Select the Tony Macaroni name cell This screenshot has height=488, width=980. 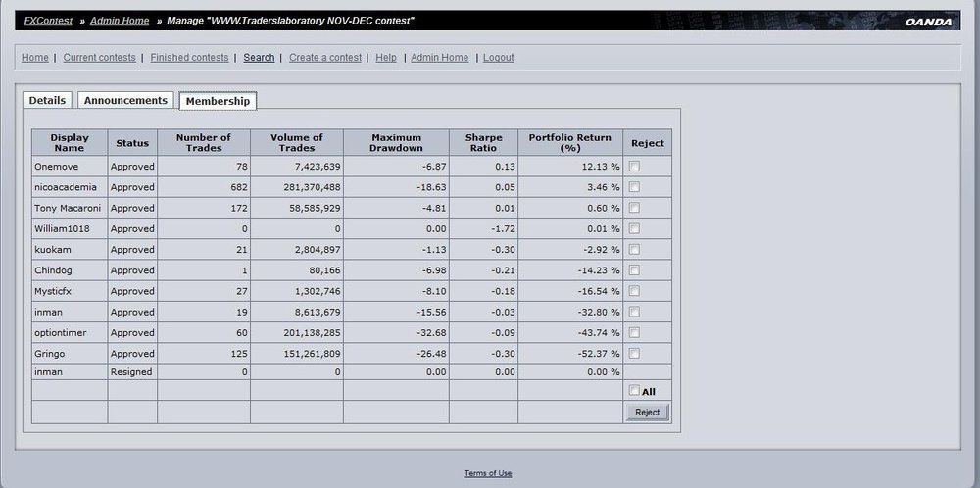(70, 208)
